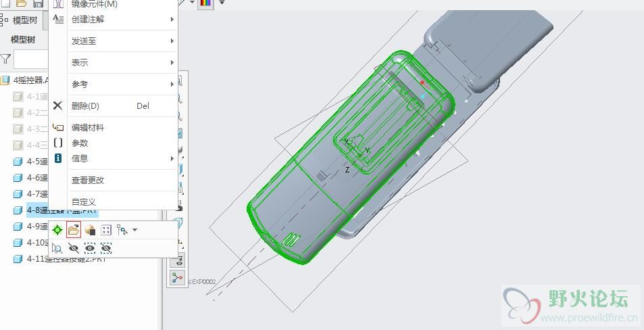Select the 4-9 part in model tree
The height and width of the screenshot is (330, 644).
(x=37, y=226)
